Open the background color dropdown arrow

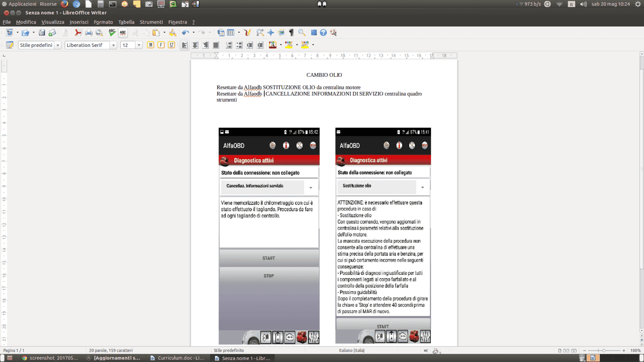313,45
